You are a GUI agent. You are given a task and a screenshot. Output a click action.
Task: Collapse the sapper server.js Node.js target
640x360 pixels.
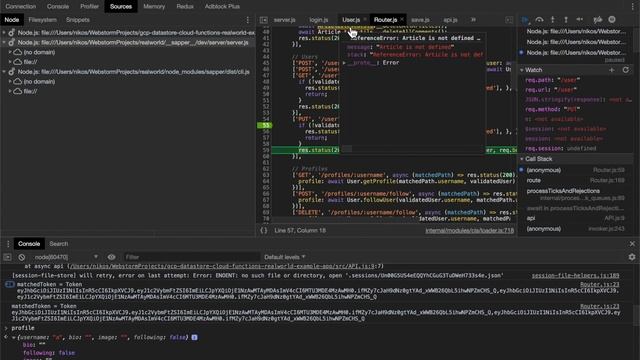(x=4, y=42)
